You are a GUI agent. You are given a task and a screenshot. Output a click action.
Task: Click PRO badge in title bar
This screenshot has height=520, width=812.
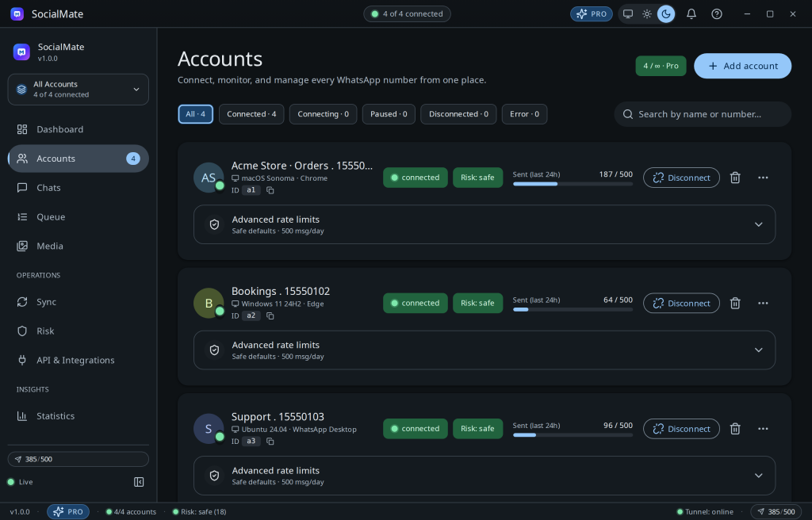pyautogui.click(x=592, y=14)
